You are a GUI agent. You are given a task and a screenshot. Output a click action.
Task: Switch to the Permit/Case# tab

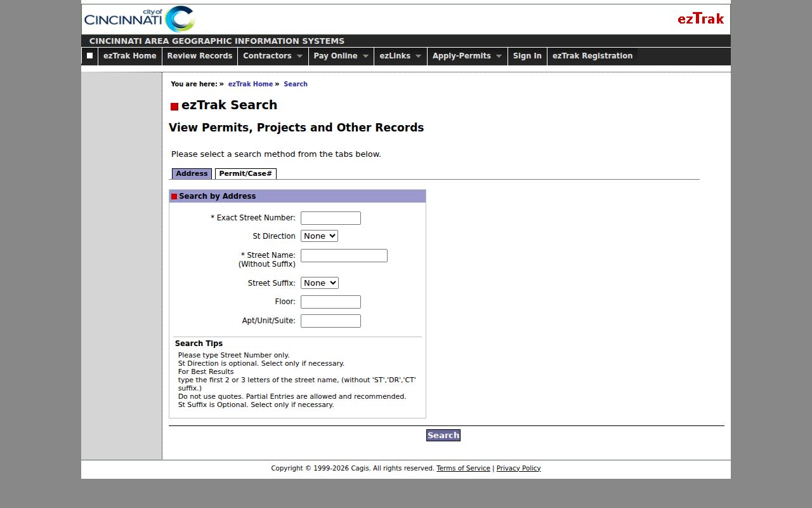click(246, 173)
